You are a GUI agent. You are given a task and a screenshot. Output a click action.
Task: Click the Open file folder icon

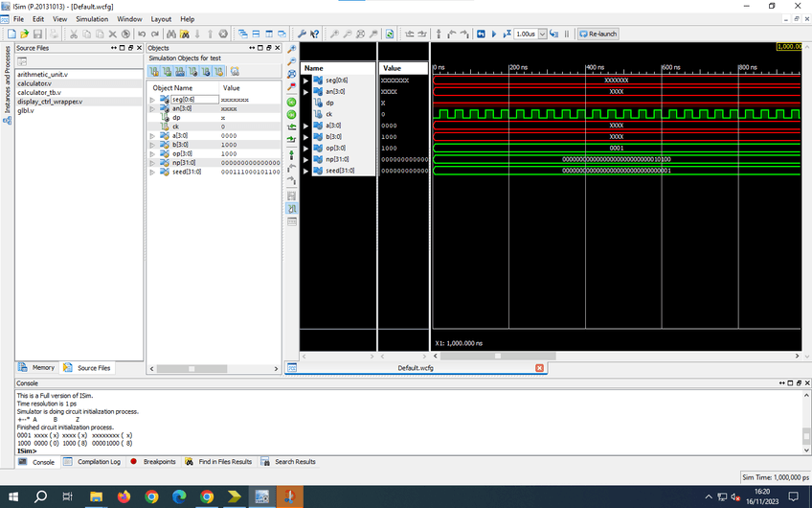click(24, 34)
